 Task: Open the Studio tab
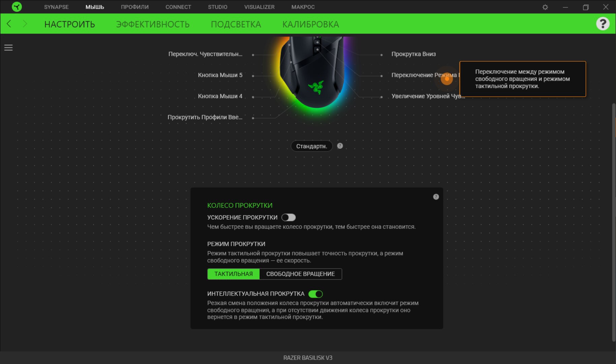(218, 7)
